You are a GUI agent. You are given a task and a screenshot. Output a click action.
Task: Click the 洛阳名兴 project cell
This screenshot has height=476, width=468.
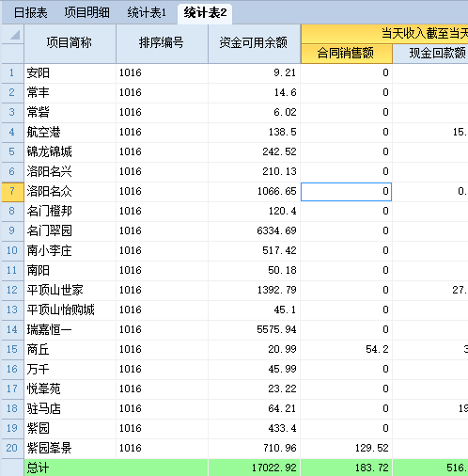pyautogui.click(x=70, y=172)
